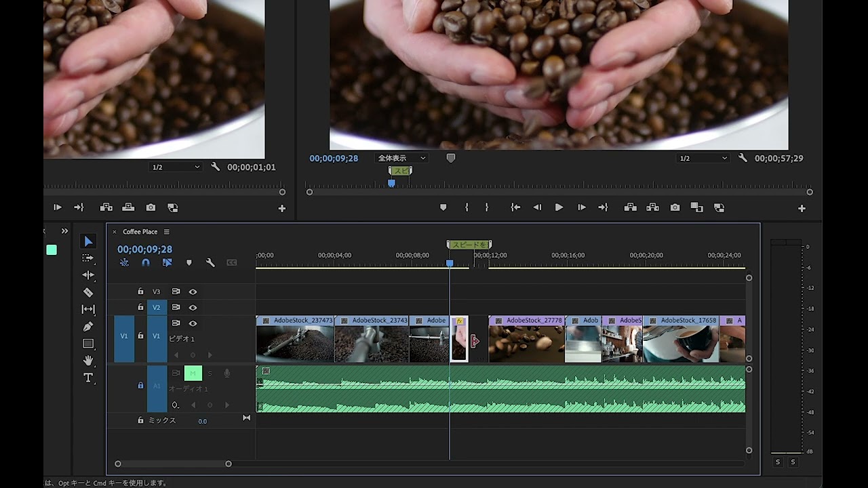
Task: Choose the Type tool
Action: tap(88, 378)
